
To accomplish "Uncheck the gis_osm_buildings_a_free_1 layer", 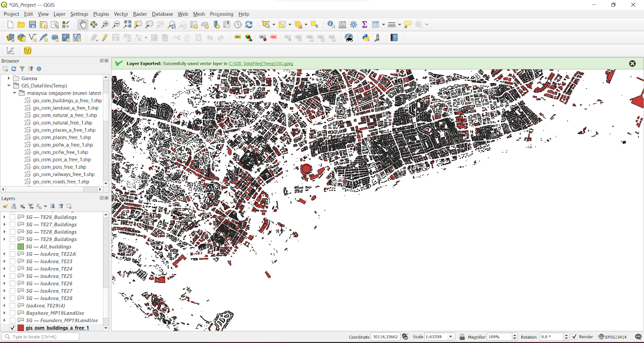I will click(x=12, y=328).
